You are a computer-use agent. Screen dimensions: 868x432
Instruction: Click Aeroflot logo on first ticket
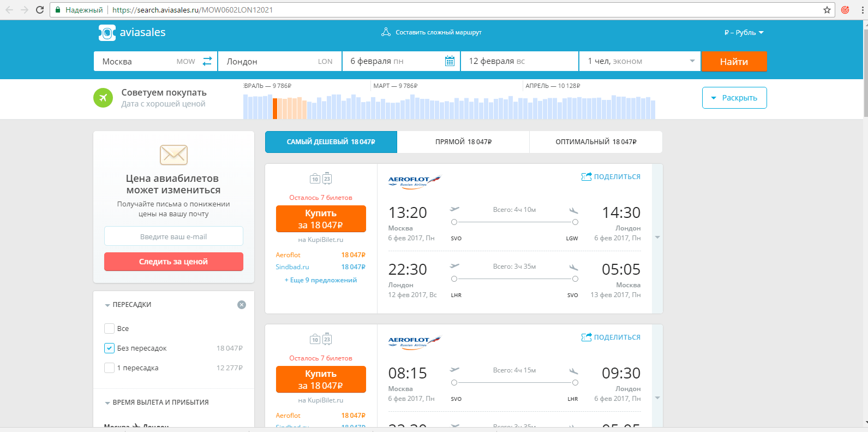coord(415,182)
